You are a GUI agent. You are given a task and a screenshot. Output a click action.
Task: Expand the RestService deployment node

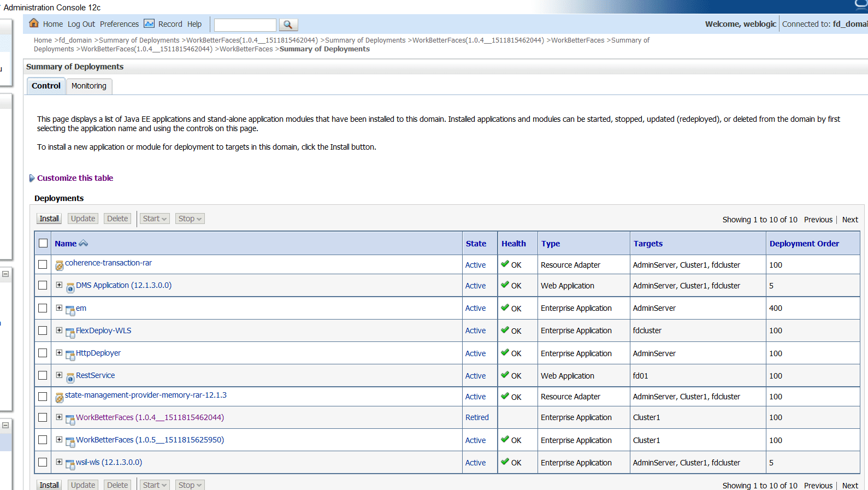[59, 375]
